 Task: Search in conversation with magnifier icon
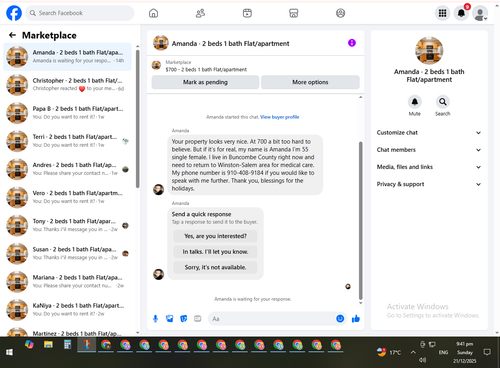point(443,102)
